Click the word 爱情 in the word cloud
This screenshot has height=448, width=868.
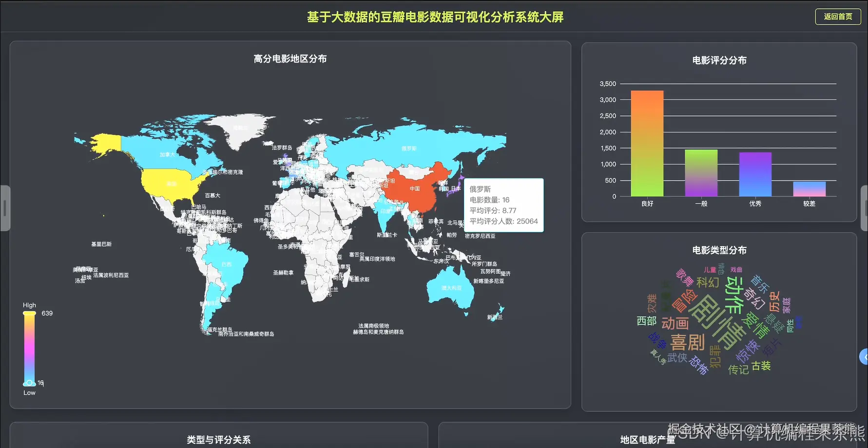pos(755,325)
